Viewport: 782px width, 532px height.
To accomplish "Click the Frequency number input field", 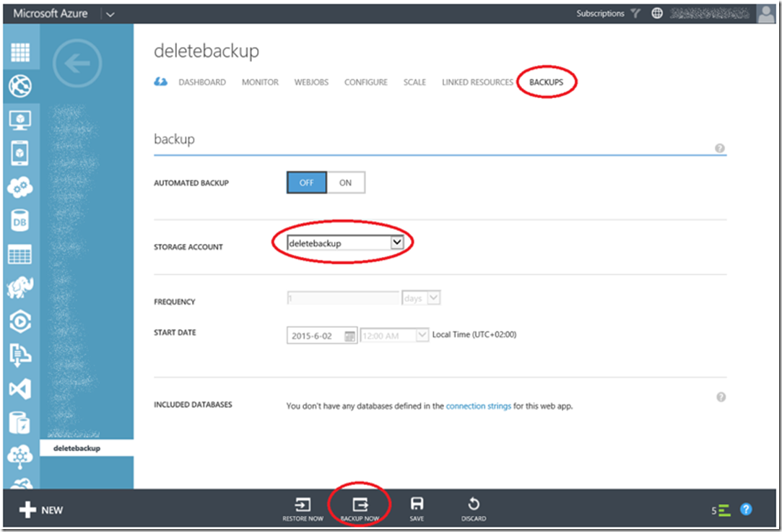I will click(343, 298).
